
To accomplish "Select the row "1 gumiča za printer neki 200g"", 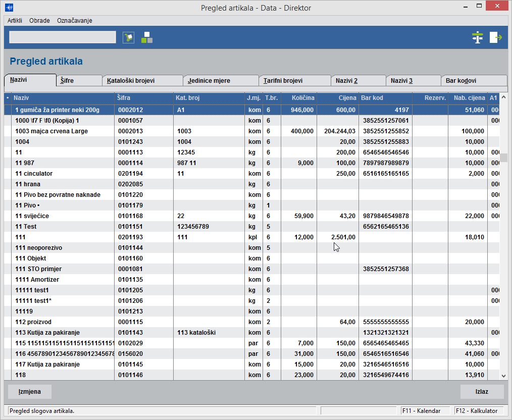I will pos(251,110).
